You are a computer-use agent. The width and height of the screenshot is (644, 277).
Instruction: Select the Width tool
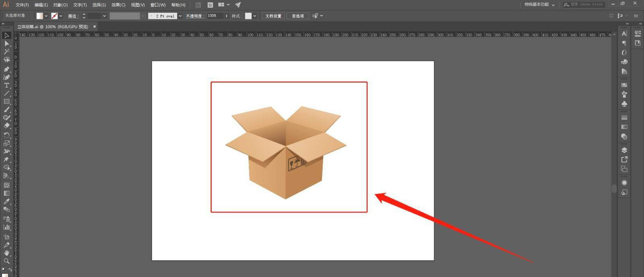click(x=6, y=151)
